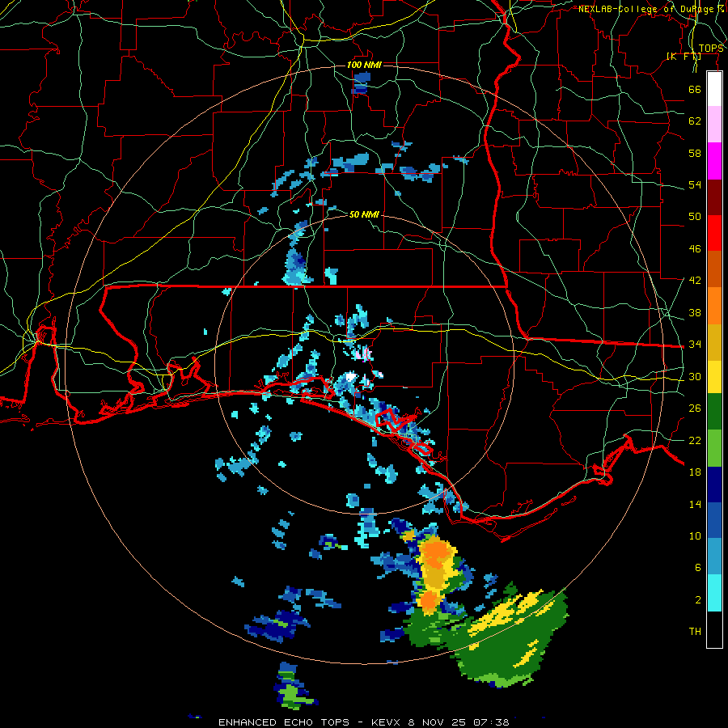The image size is (728, 728).
Task: Select the TH threshold legend label
Action: coord(695,632)
